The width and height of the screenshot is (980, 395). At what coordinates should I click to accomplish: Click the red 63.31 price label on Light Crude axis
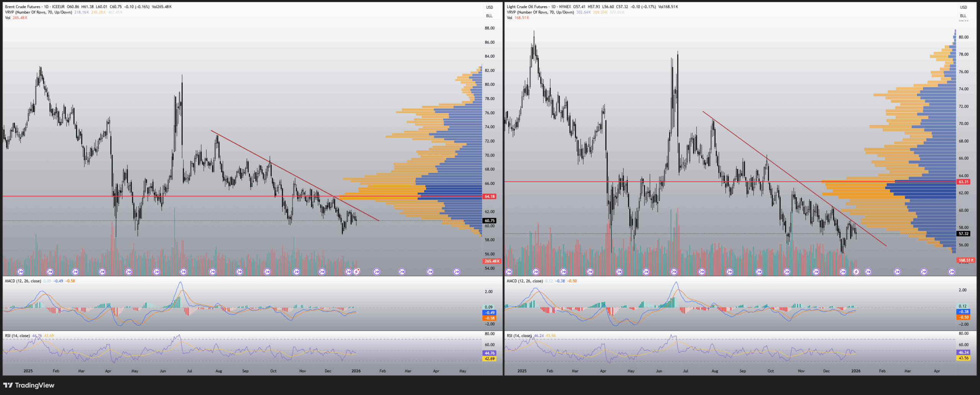coord(963,182)
